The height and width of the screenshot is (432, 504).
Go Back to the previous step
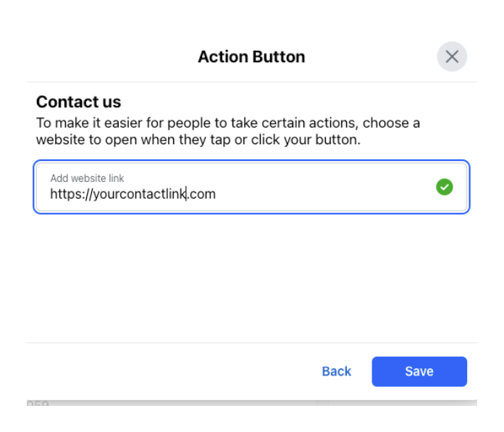pos(336,372)
